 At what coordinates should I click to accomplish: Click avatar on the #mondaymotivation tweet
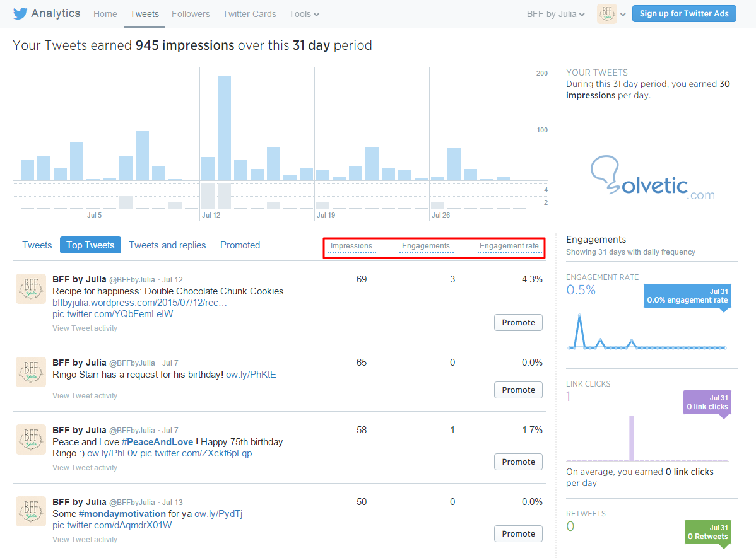[31, 511]
